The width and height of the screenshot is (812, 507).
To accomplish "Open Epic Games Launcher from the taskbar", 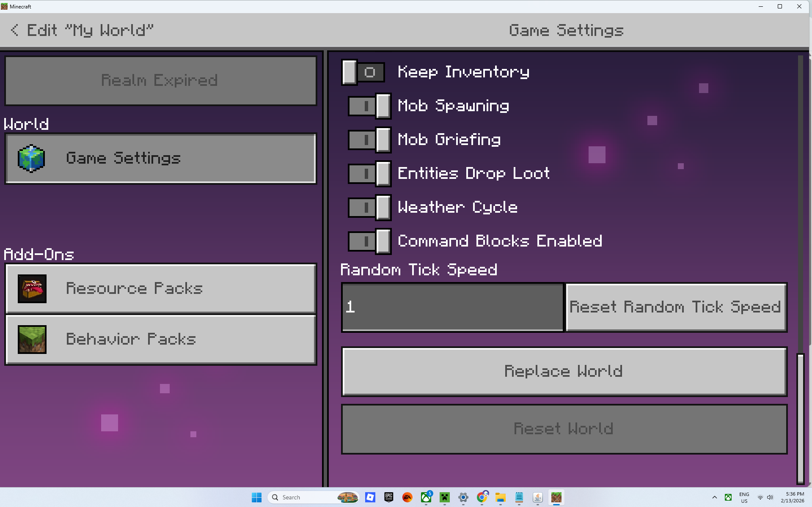I will pyautogui.click(x=389, y=497).
